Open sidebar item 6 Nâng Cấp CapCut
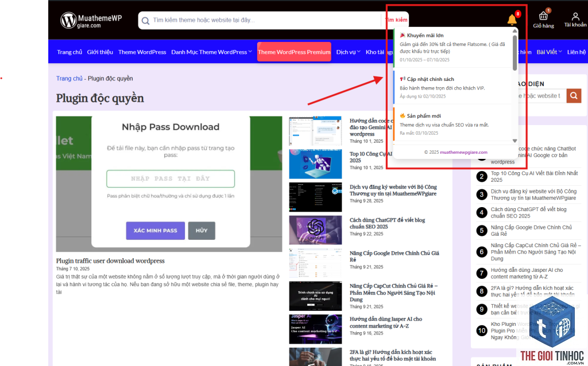The image size is (588, 366). [536, 252]
